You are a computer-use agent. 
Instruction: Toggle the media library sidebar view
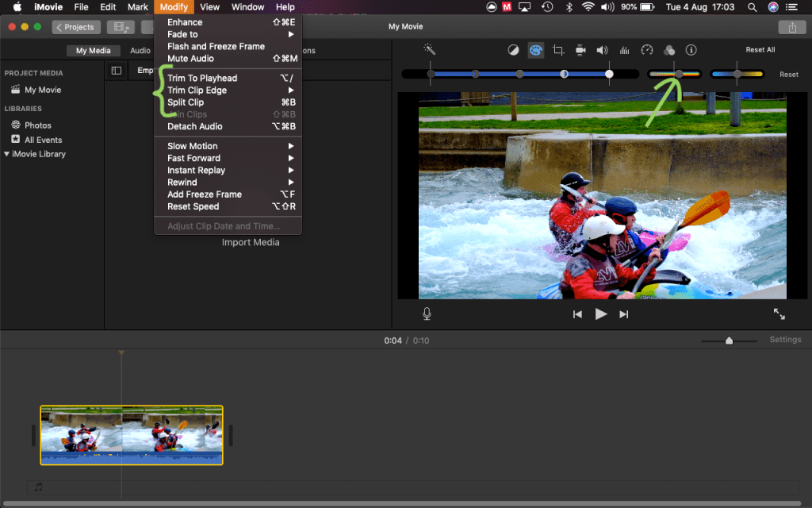point(117,71)
